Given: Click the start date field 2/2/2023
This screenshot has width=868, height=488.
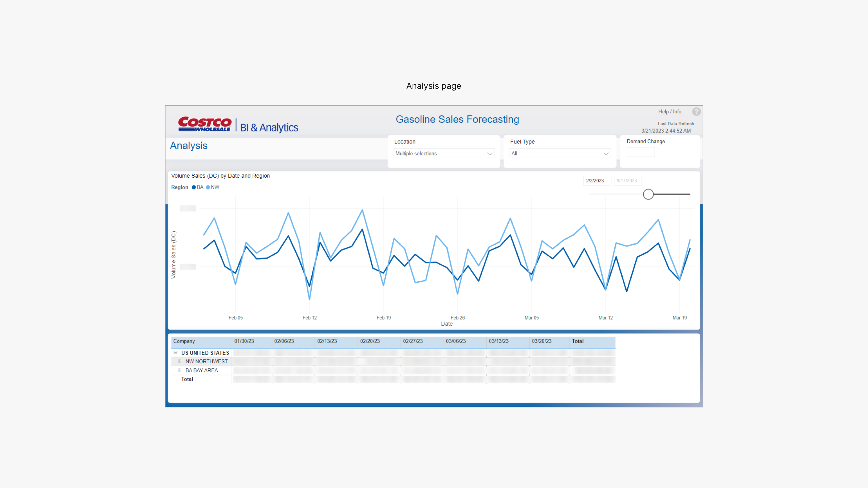Looking at the screenshot, I should pos(597,181).
